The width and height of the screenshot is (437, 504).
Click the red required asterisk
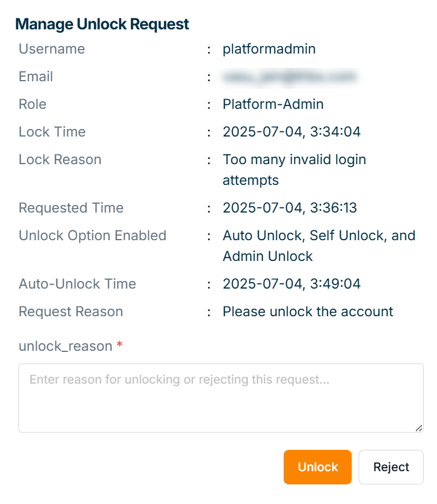point(119,346)
